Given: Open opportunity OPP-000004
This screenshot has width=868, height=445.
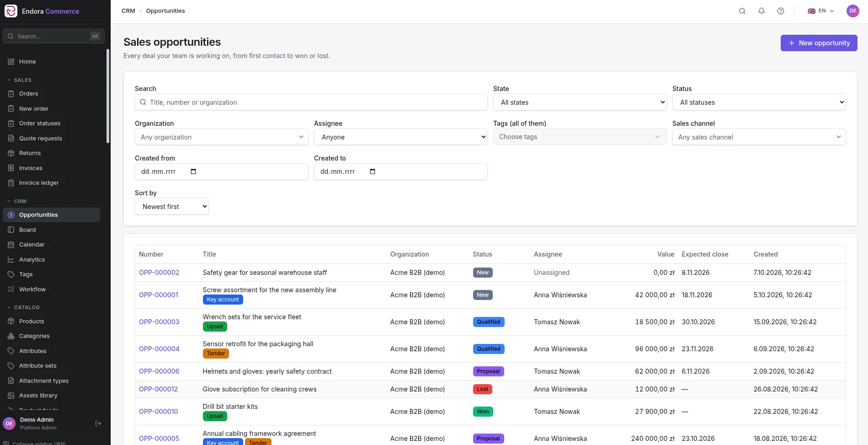Looking at the screenshot, I should (x=159, y=349).
